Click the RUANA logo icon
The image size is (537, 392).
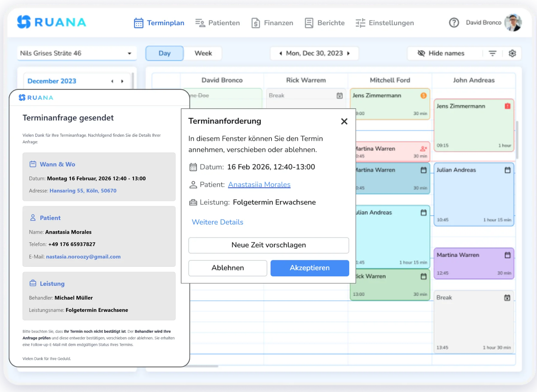pyautogui.click(x=23, y=22)
